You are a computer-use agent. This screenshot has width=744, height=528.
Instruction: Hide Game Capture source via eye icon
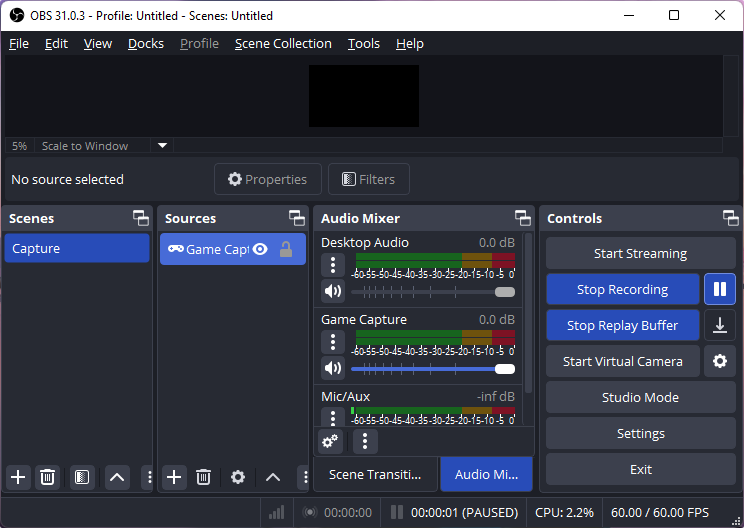[260, 249]
